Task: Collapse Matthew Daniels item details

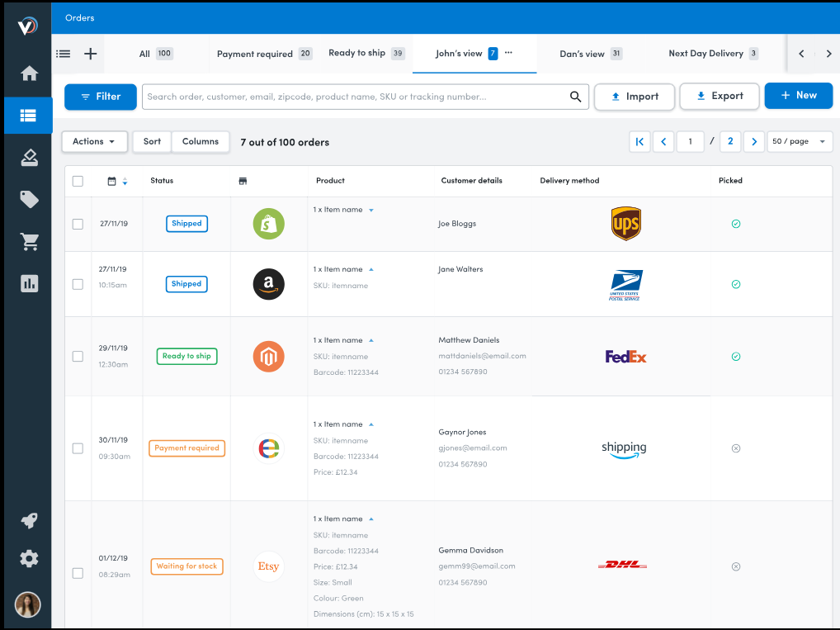Action: click(x=371, y=340)
